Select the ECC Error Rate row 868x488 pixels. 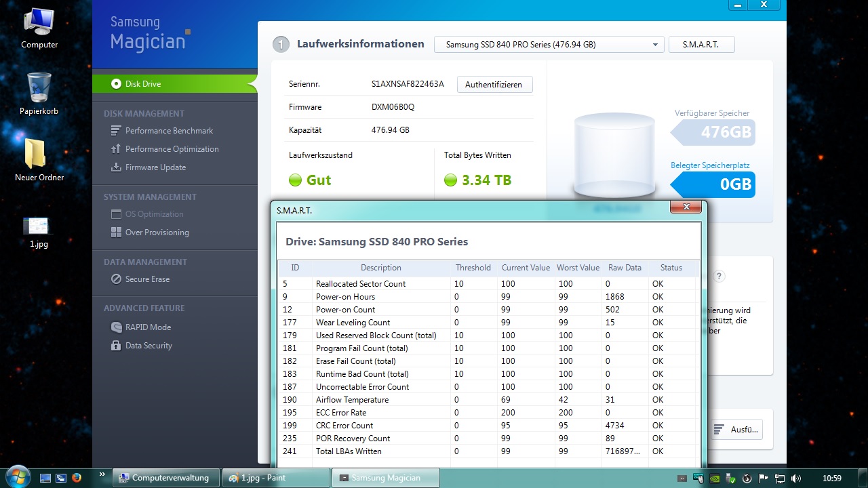(x=487, y=413)
